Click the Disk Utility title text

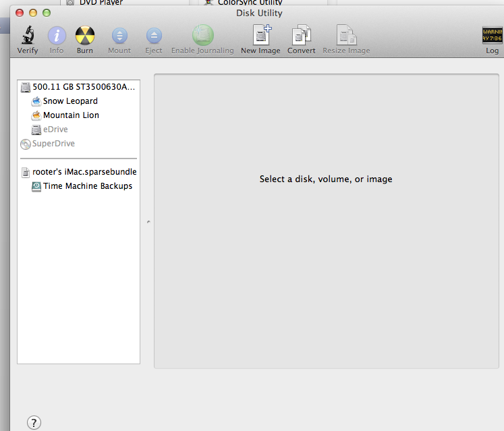[259, 13]
